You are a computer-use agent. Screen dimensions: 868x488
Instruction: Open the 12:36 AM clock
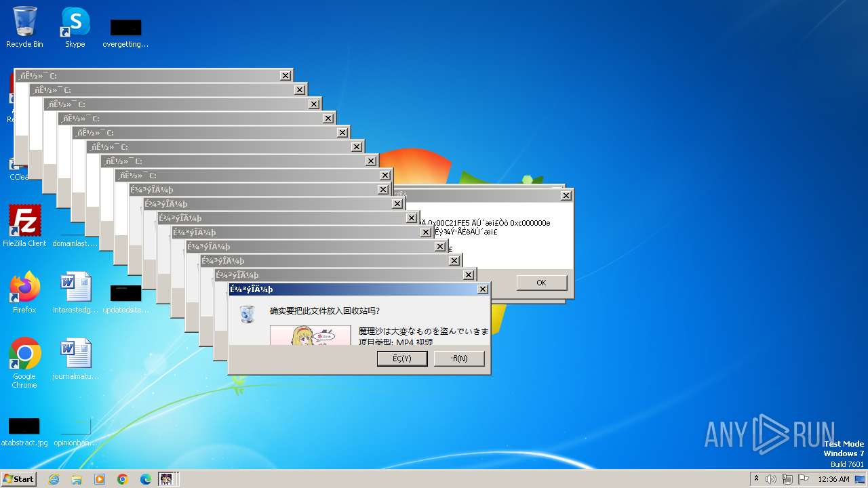pos(833,479)
